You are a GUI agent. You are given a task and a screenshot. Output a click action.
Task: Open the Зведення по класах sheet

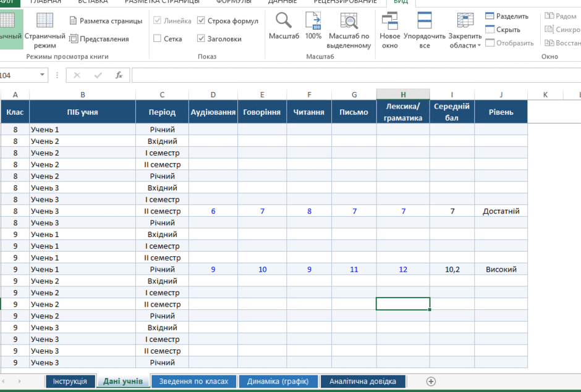194,382
